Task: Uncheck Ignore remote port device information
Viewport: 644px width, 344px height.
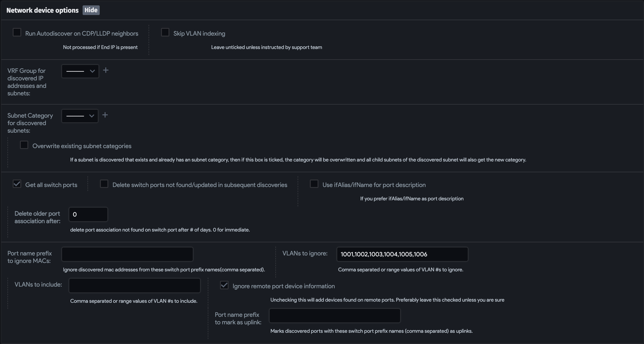Action: [224, 285]
